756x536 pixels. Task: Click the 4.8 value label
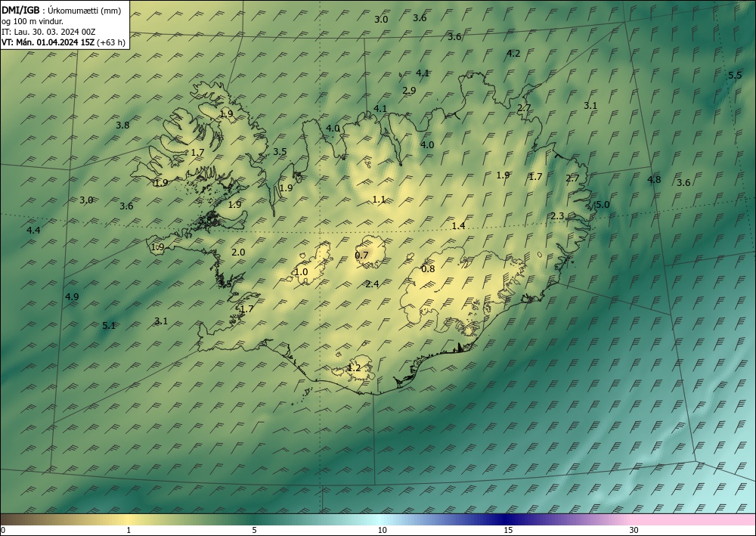(654, 180)
